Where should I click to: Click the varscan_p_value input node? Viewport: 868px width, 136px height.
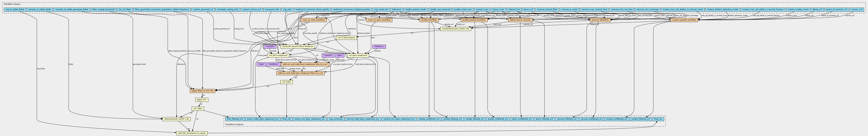coord(569,10)
